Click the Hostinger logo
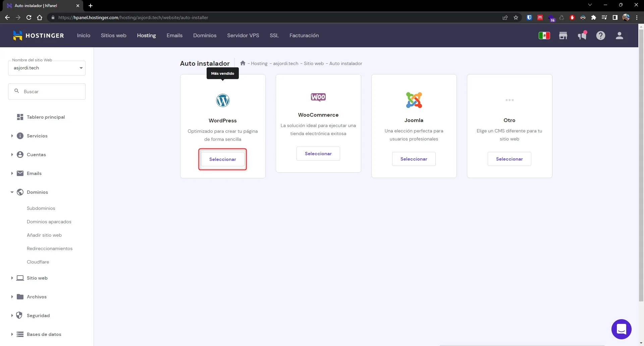The image size is (644, 346). [x=38, y=36]
